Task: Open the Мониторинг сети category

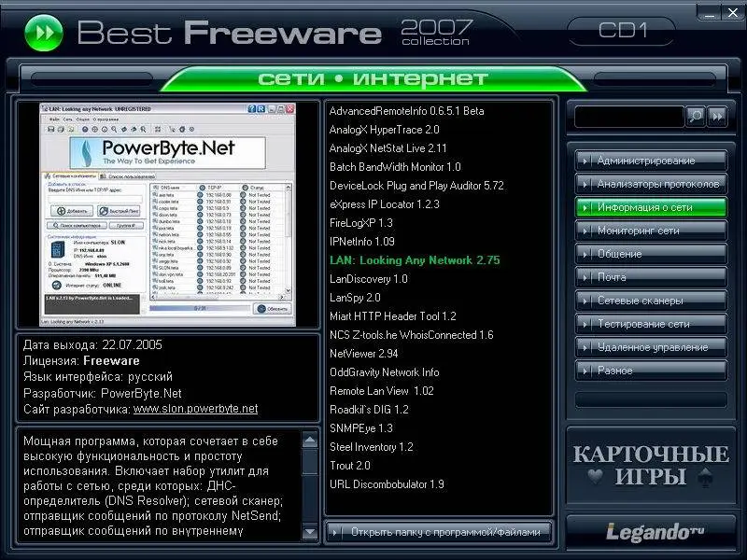Action: tap(651, 231)
